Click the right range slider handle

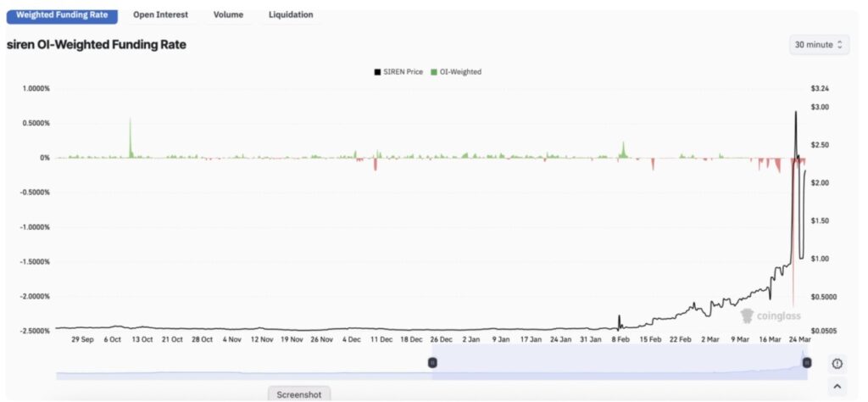coord(806,363)
